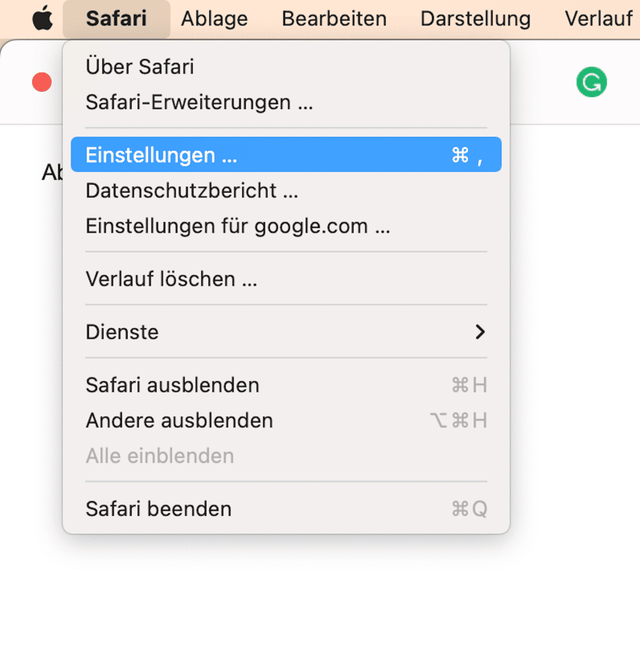Select Einstellungen für google.com …

(286, 226)
